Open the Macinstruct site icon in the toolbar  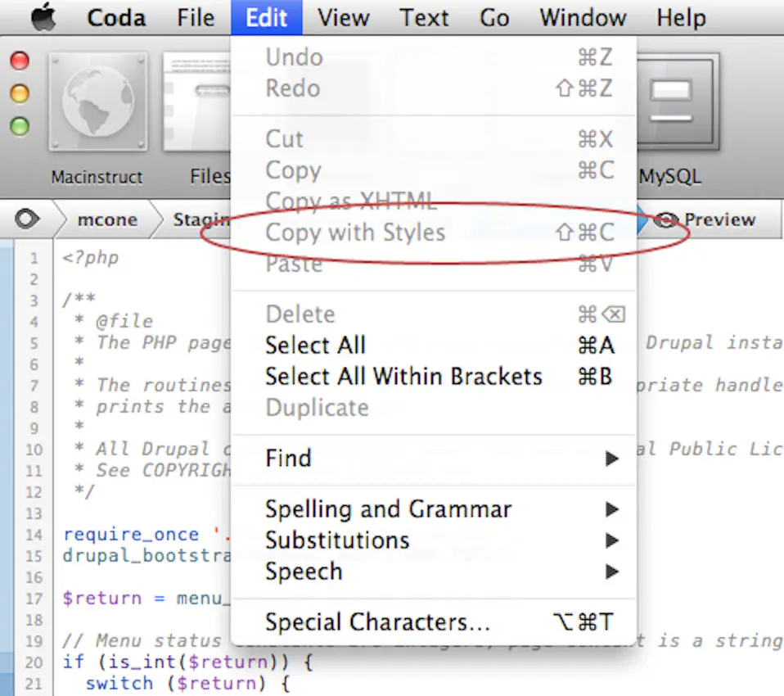(97, 98)
